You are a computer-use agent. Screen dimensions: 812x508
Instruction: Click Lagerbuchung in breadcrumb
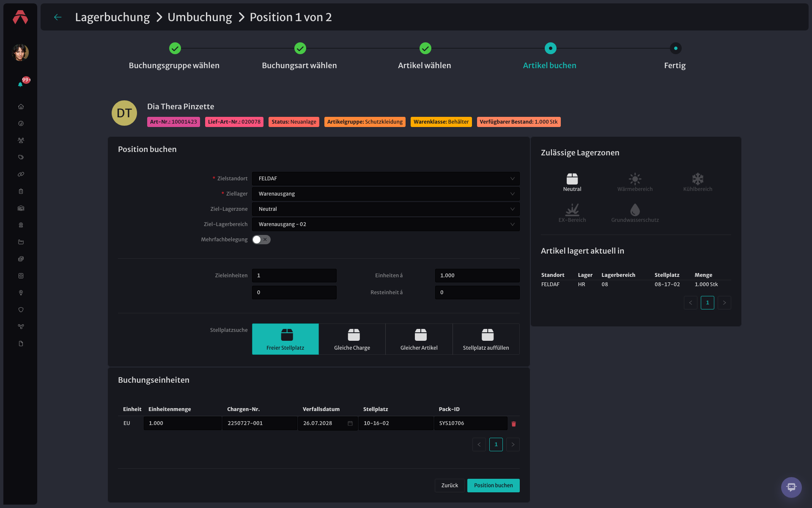pos(112,17)
